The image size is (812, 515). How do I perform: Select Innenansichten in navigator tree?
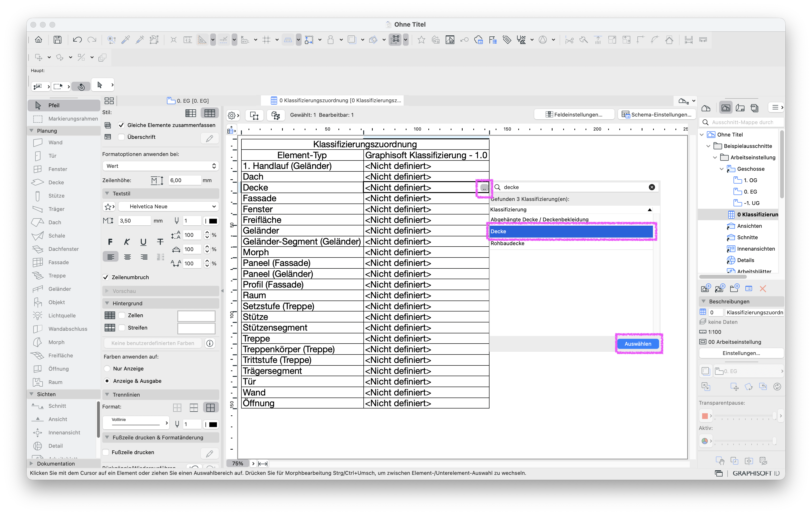tap(756, 249)
